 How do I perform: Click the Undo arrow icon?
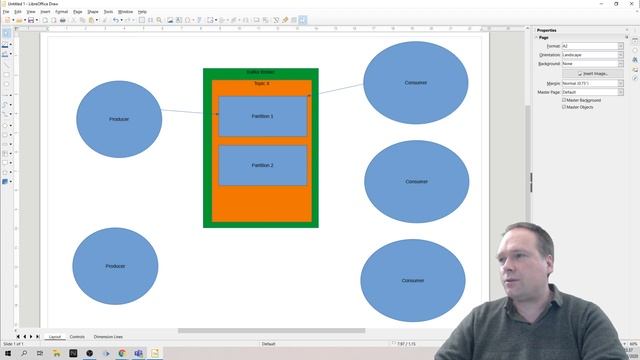(x=116, y=20)
